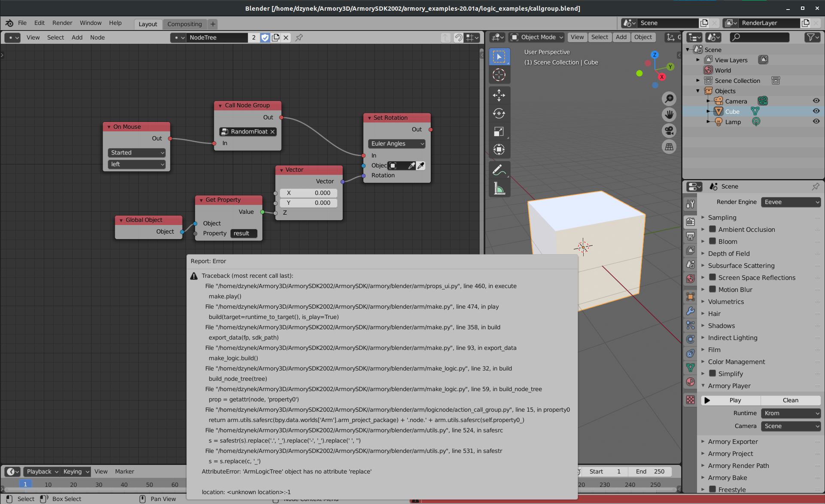The image size is (825, 504).
Task: Select the Annotate tool
Action: (x=499, y=169)
